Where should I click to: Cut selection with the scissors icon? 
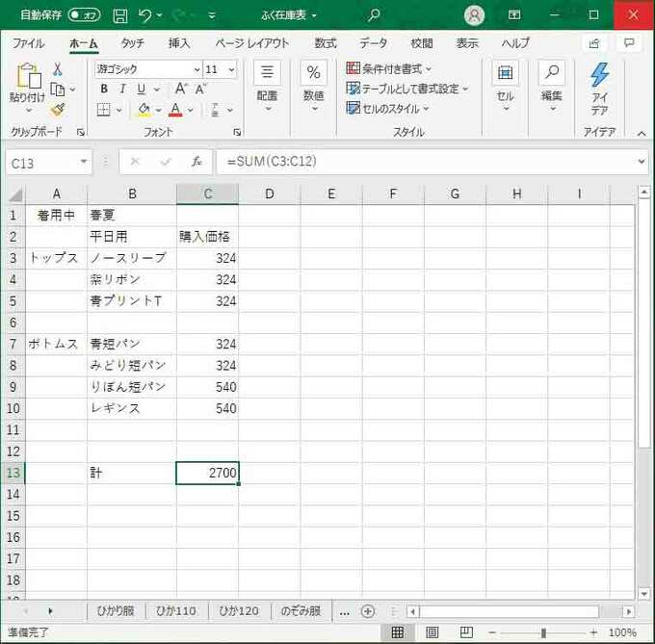58,68
